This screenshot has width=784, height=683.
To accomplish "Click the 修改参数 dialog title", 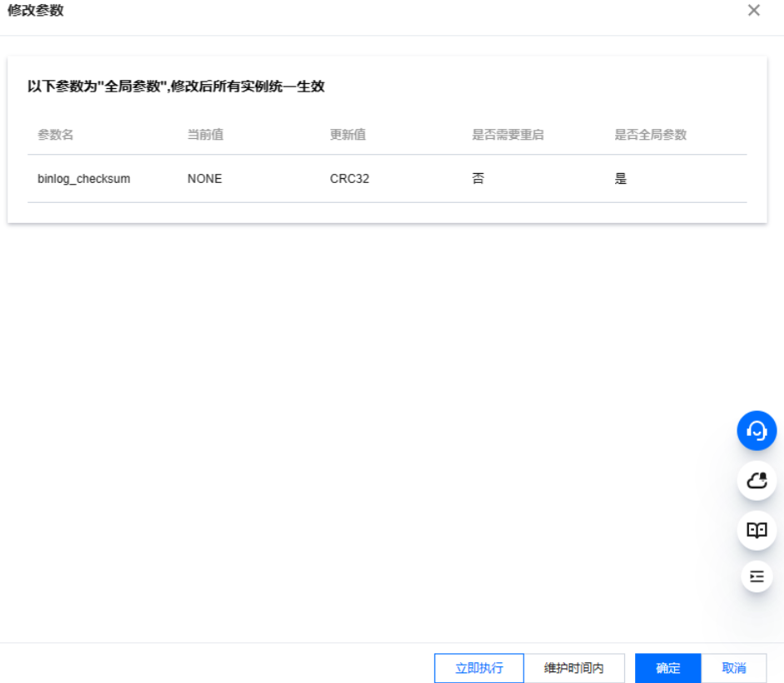I will click(x=36, y=11).
